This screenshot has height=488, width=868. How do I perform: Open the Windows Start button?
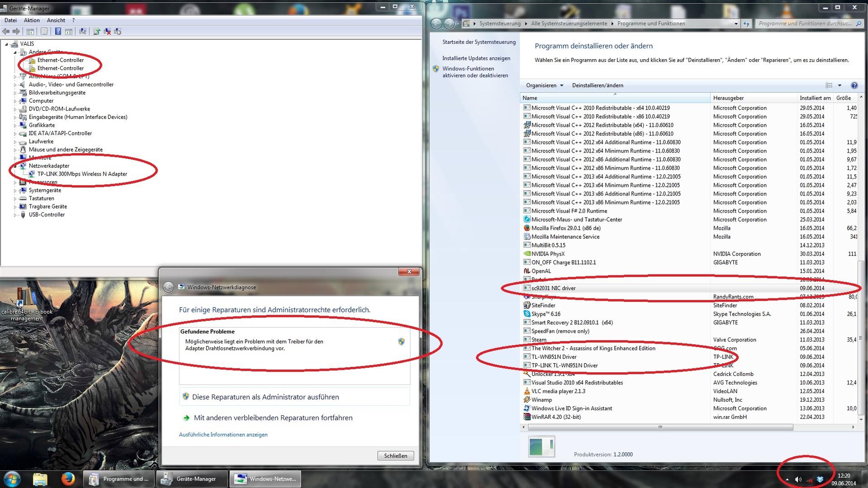(12, 479)
